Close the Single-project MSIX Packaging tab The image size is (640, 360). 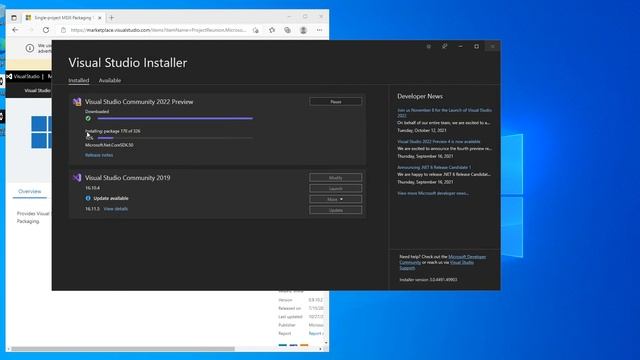pyautogui.click(x=100, y=18)
